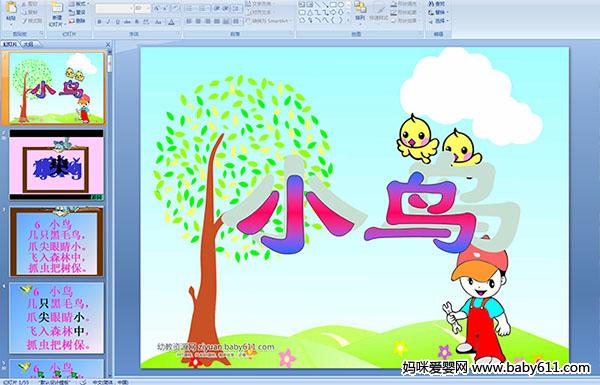Screen dimensions: 600x385
Task: Expand the Select dropdown in the editing group
Action: click(438, 21)
